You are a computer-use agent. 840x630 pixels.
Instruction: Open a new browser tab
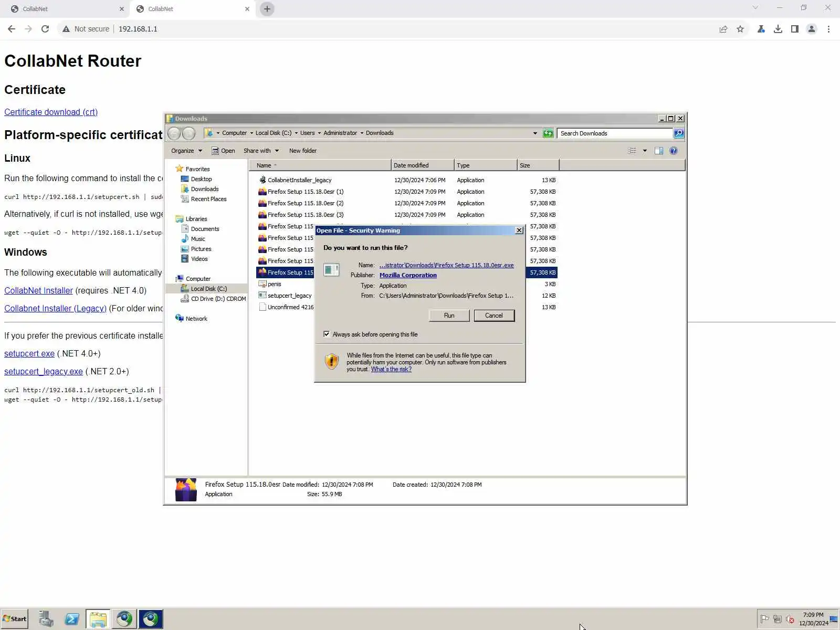pos(267,9)
